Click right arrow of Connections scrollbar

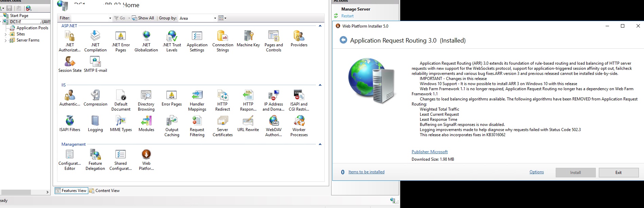click(48, 192)
